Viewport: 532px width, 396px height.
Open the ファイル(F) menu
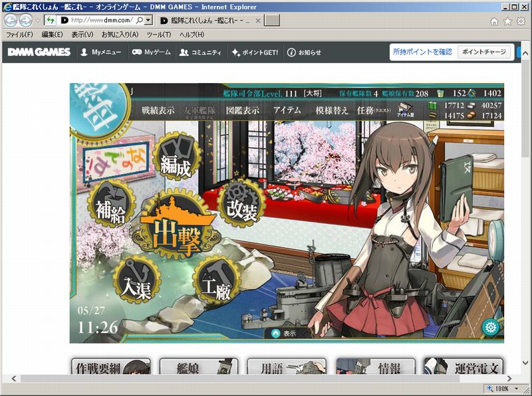(x=20, y=35)
